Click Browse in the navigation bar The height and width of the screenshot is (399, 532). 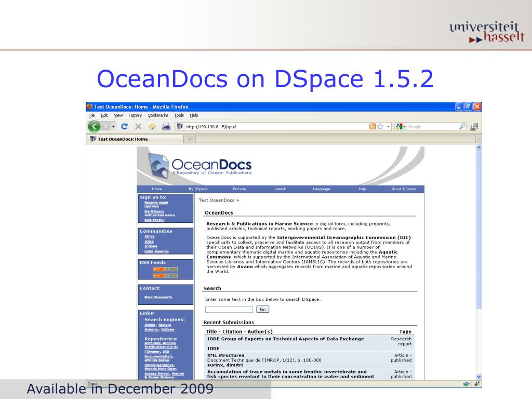[239, 189]
